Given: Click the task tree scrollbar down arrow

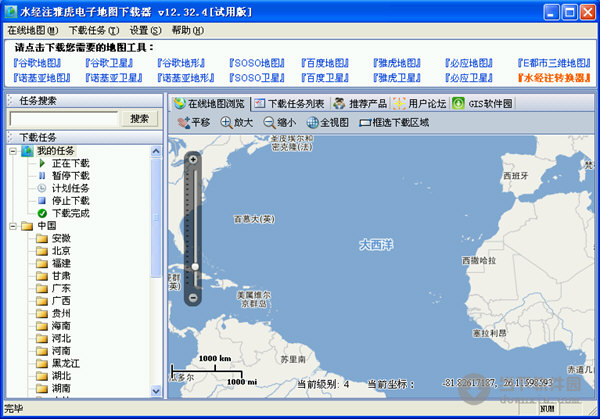Looking at the screenshot, I should click(x=156, y=391).
